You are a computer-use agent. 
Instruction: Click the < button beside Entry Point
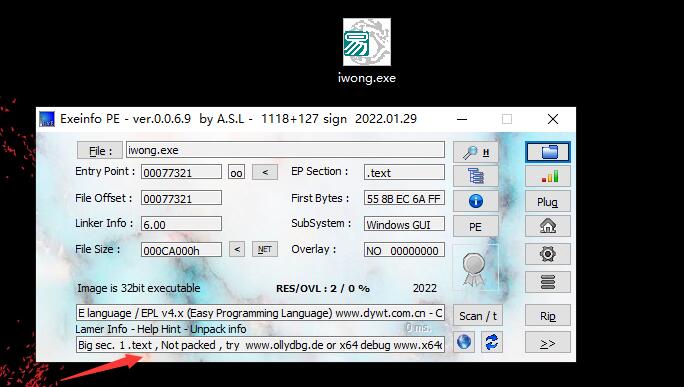click(265, 172)
